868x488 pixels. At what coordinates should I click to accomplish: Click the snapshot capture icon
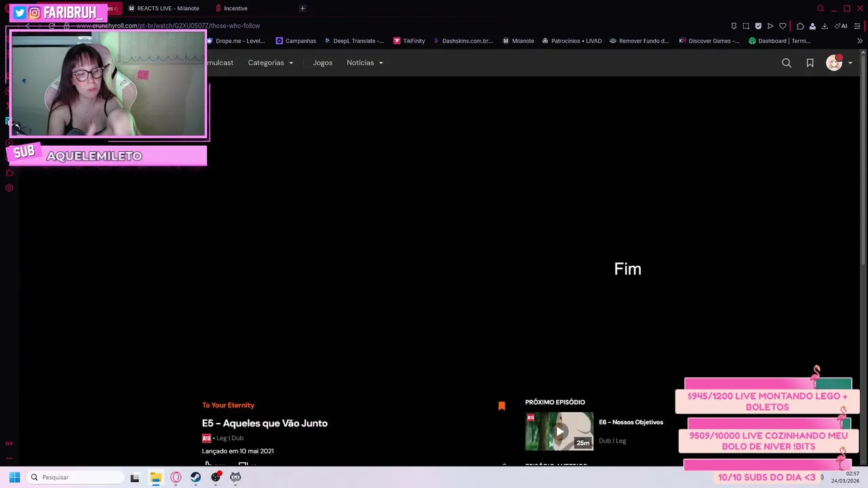746,26
